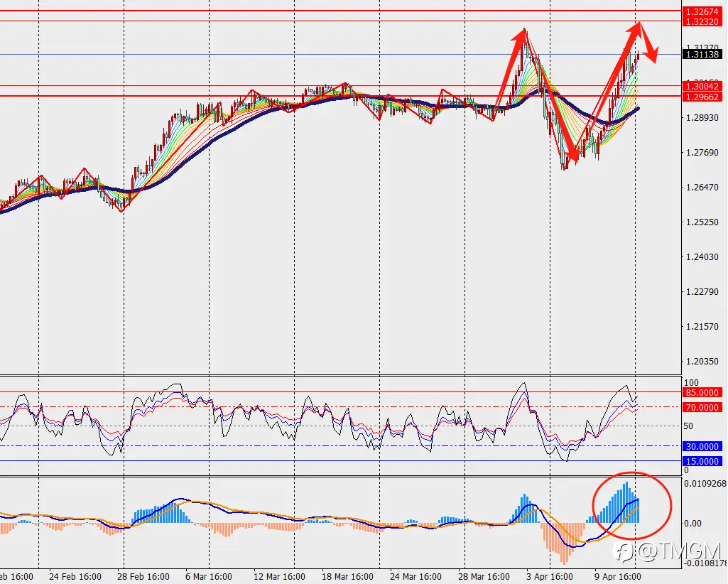Screen dimensions: 728x584
Task: Click the 9 Apr 16:00 time label
Action: tap(618, 577)
